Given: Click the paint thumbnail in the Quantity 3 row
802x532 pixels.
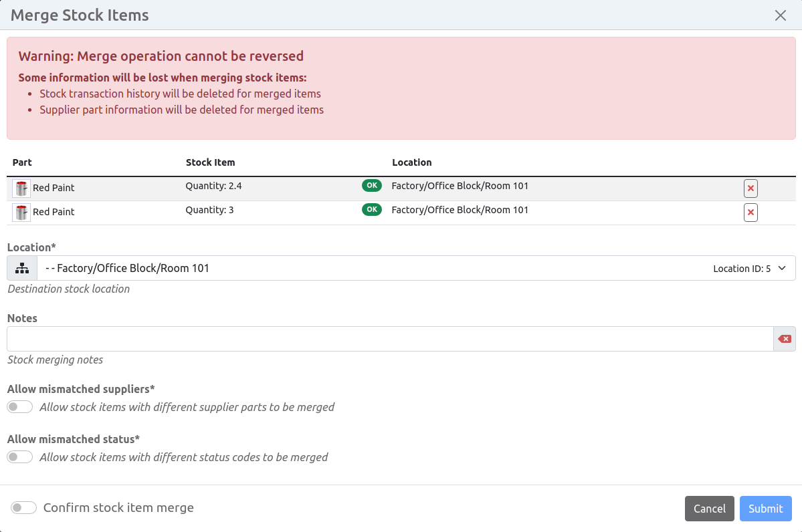Looking at the screenshot, I should click(21, 213).
